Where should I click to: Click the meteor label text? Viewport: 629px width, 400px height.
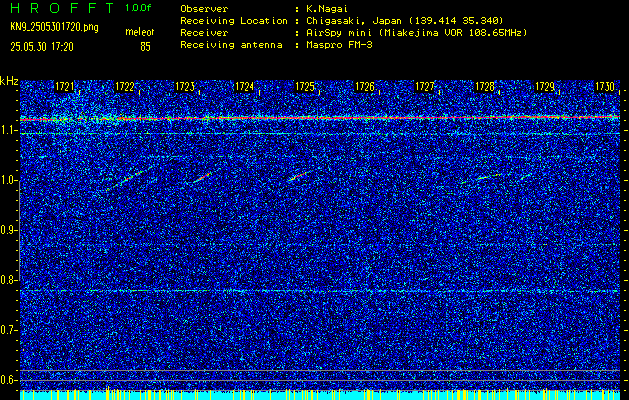point(140,32)
